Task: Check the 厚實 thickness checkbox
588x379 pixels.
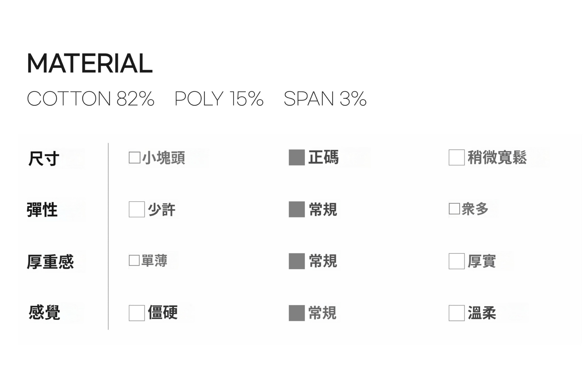Action: coord(456,261)
